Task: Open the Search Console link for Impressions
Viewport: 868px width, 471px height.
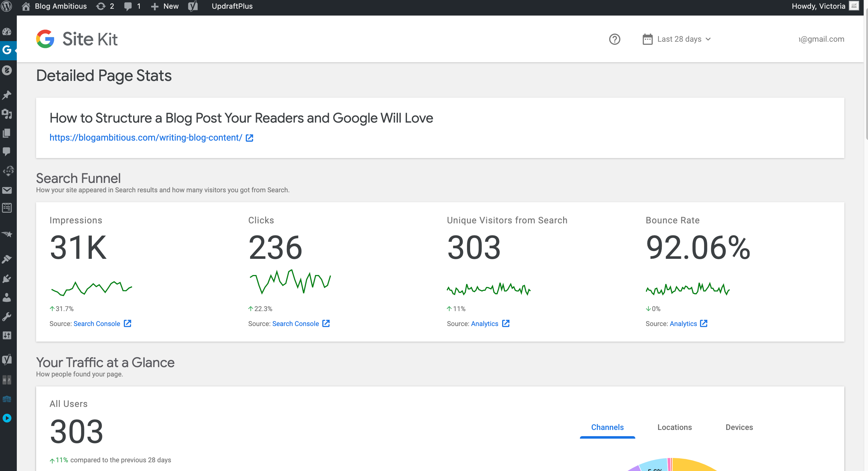Action: point(96,323)
